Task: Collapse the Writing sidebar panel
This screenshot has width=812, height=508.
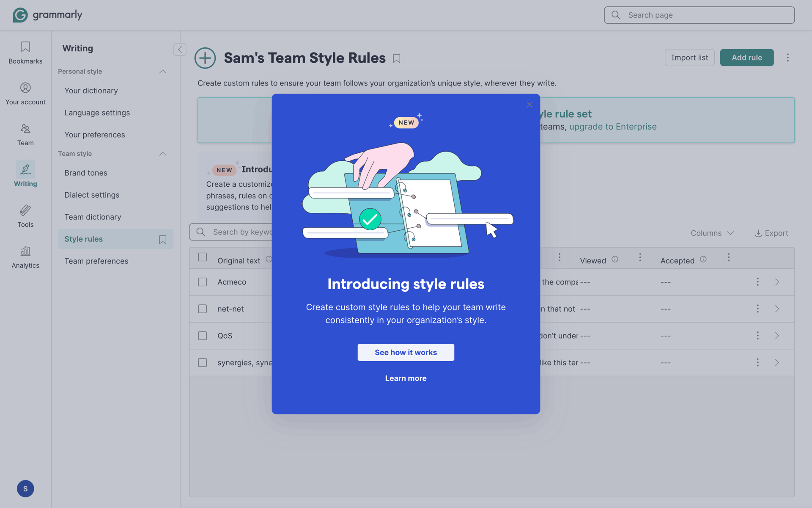Action: (x=180, y=50)
